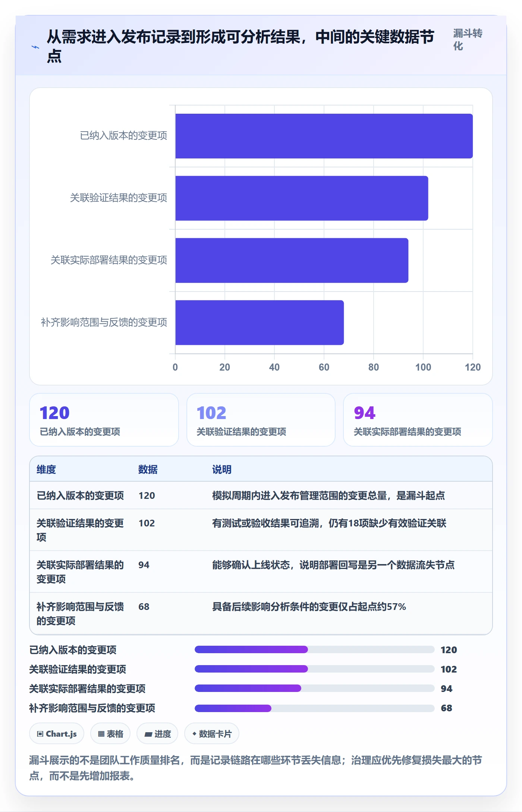Click table cell 关联实际部署结果的变更项
This screenshot has width=522, height=812.
point(80,572)
